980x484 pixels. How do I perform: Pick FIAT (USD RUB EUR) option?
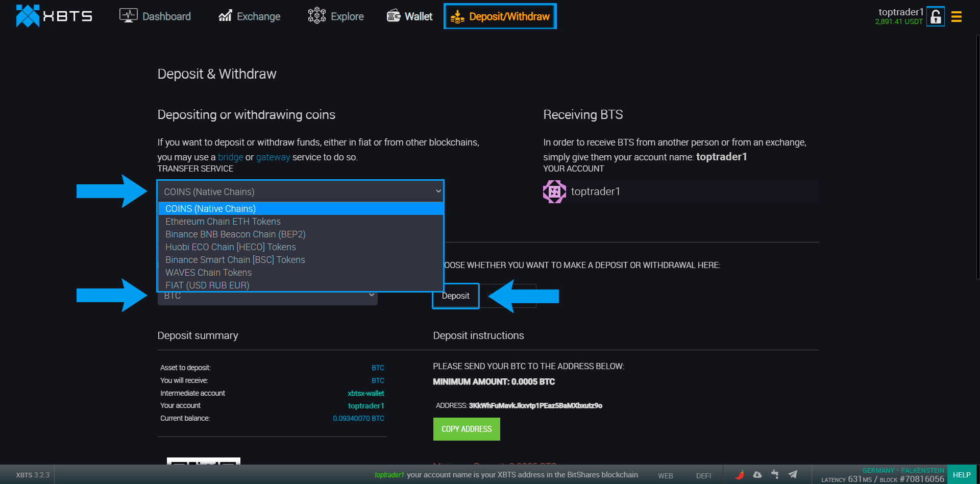207,285
